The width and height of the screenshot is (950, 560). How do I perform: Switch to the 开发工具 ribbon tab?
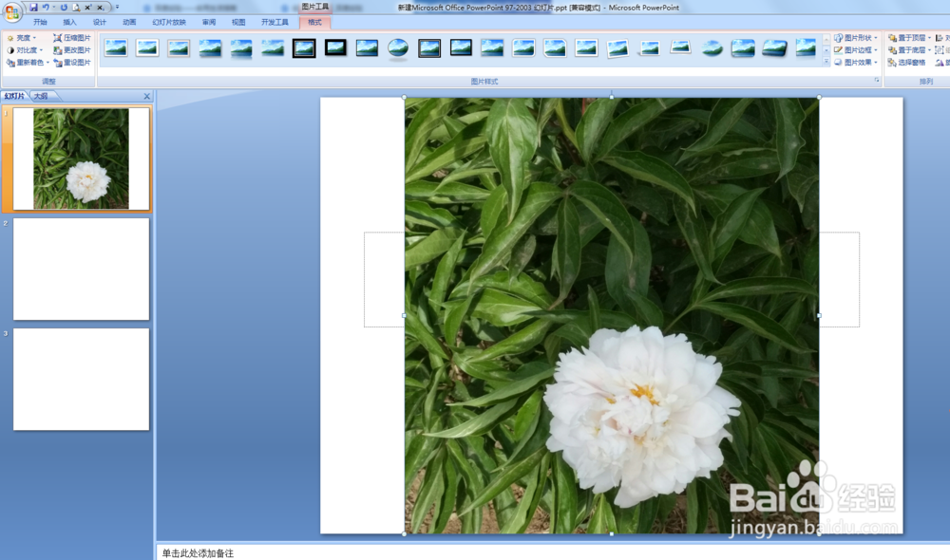click(x=275, y=23)
